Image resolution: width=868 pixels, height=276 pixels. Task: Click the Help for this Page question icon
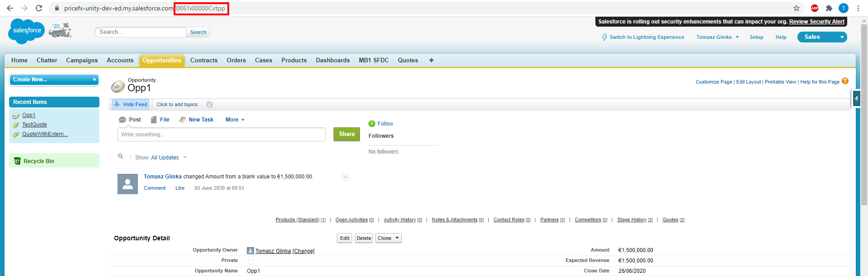845,81
